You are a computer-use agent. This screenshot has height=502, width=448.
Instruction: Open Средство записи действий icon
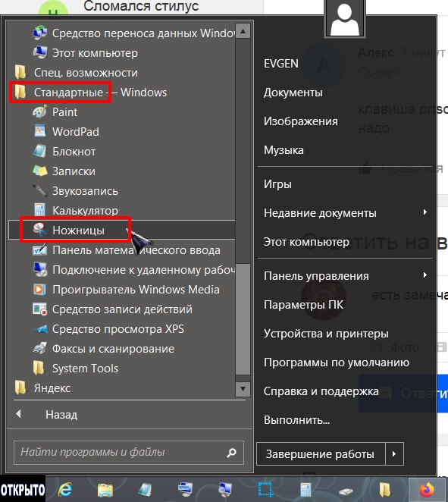[39, 309]
